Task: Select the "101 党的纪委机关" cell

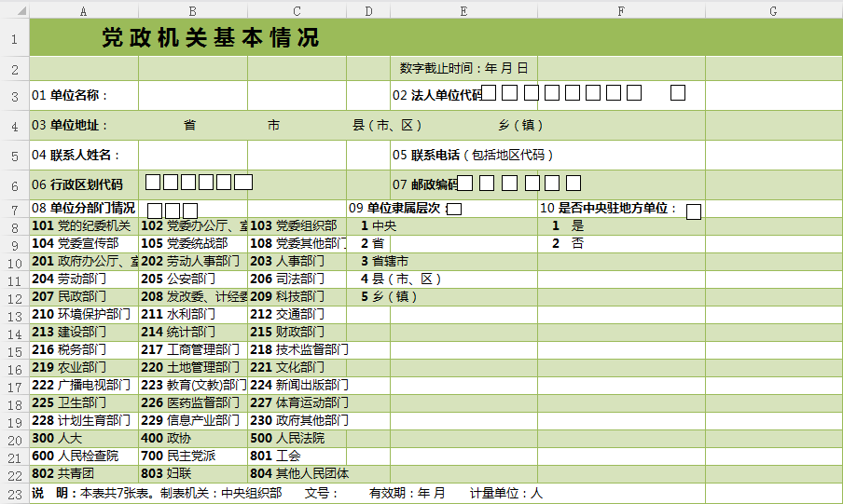Action: coord(84,225)
